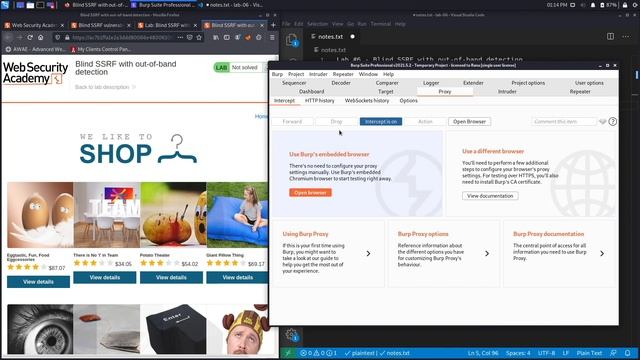Screen dimensions: 640x360
Task: Switch to the Logger tab in Burp
Action: click(431, 83)
